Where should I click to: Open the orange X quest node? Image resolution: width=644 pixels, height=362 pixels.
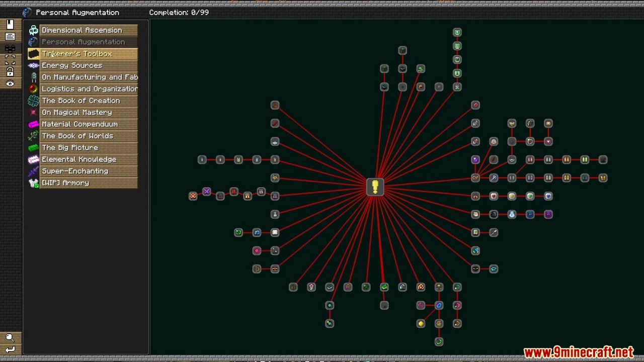click(x=193, y=196)
